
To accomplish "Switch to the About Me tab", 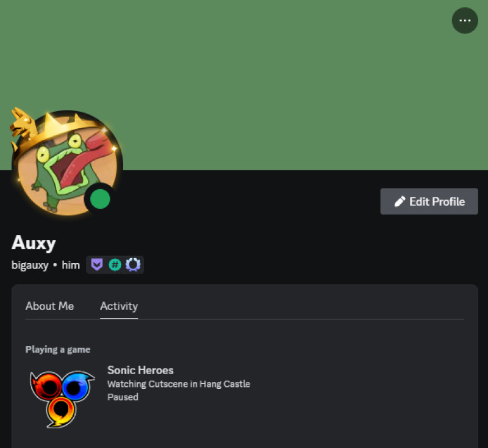I will (49, 306).
